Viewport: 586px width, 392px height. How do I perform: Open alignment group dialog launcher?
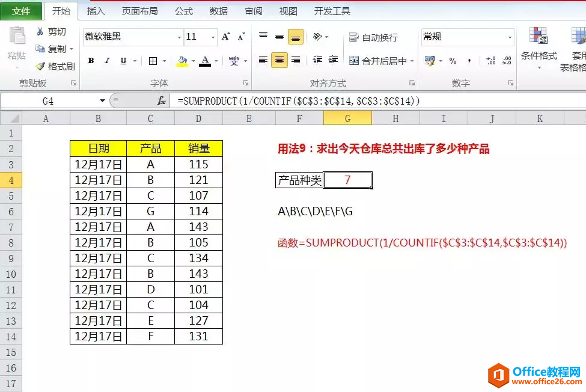point(412,83)
